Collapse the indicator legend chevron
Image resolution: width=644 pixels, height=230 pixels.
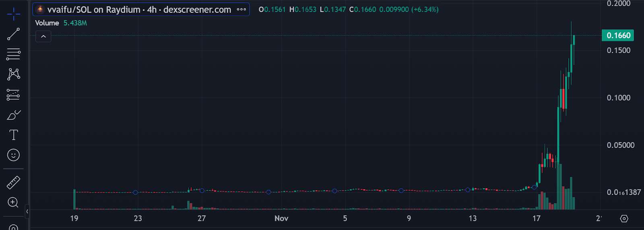point(43,37)
